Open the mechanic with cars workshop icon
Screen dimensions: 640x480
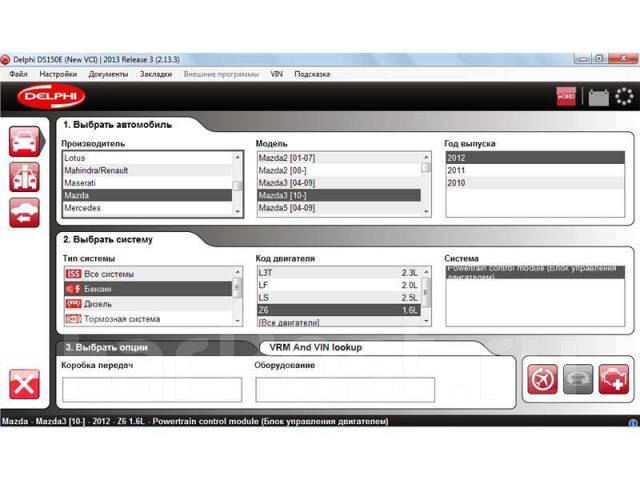tap(24, 177)
